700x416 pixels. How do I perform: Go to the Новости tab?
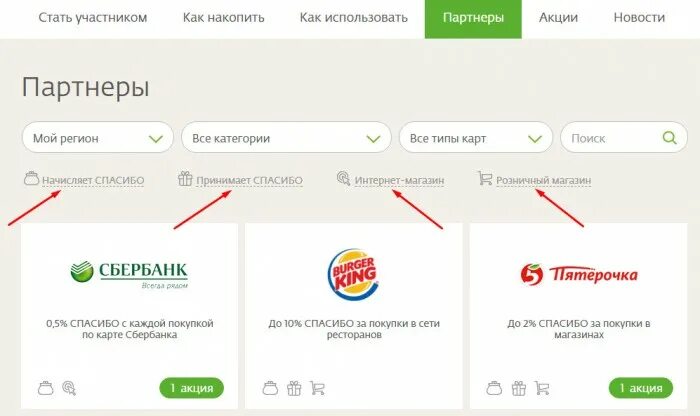point(639,17)
